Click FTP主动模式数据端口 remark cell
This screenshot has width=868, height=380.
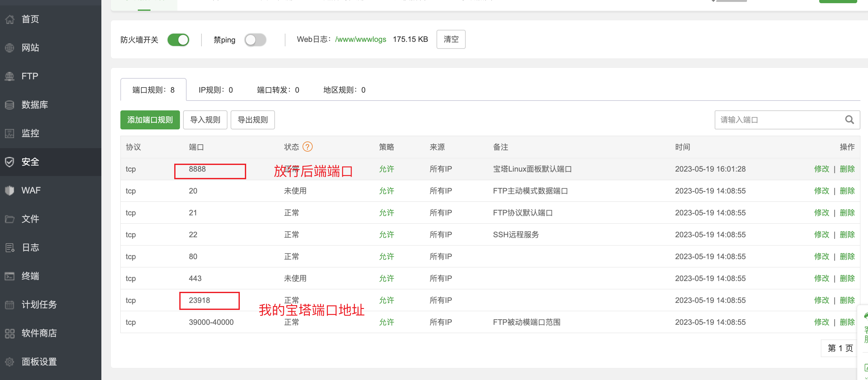pyautogui.click(x=530, y=191)
